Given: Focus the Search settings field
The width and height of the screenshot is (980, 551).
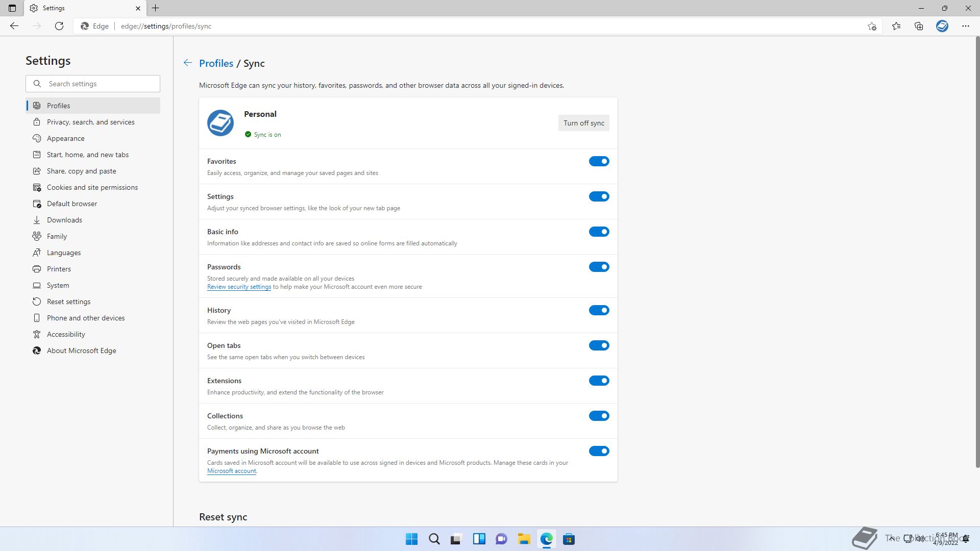Looking at the screenshot, I should click(93, 84).
